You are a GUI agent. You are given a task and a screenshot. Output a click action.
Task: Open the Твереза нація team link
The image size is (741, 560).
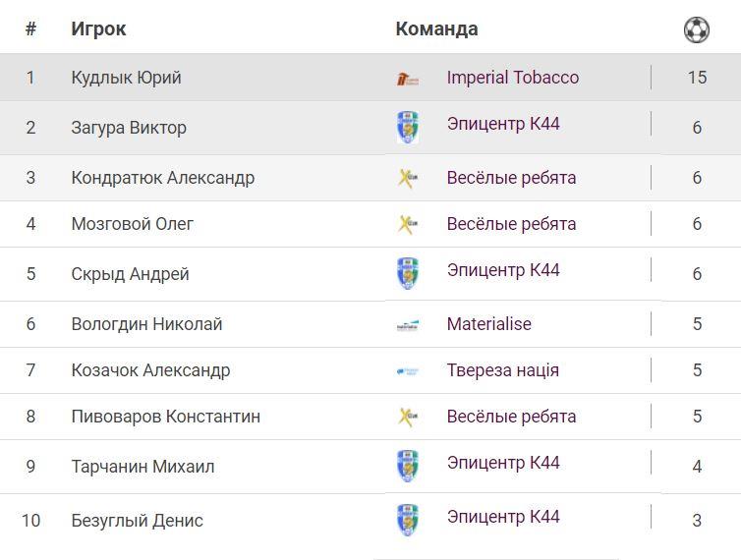coord(502,370)
